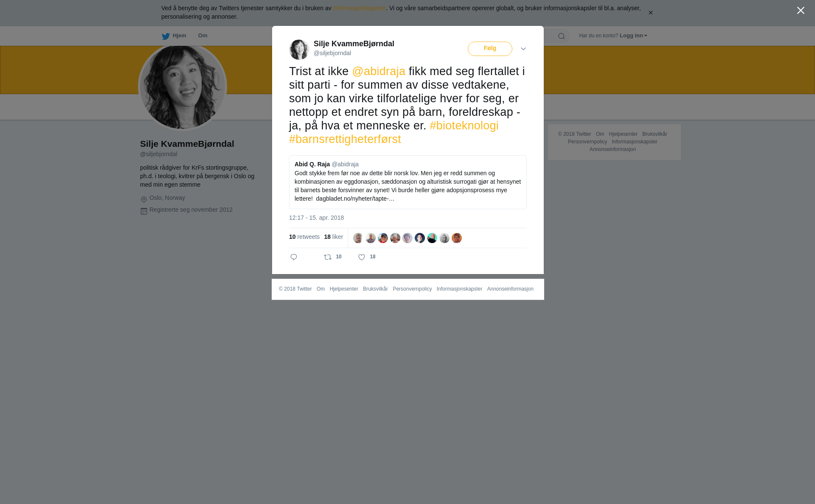Viewport: 815px width, 504px height.
Task: Expand tweet options chevron next to Følg
Action: pyautogui.click(x=523, y=49)
